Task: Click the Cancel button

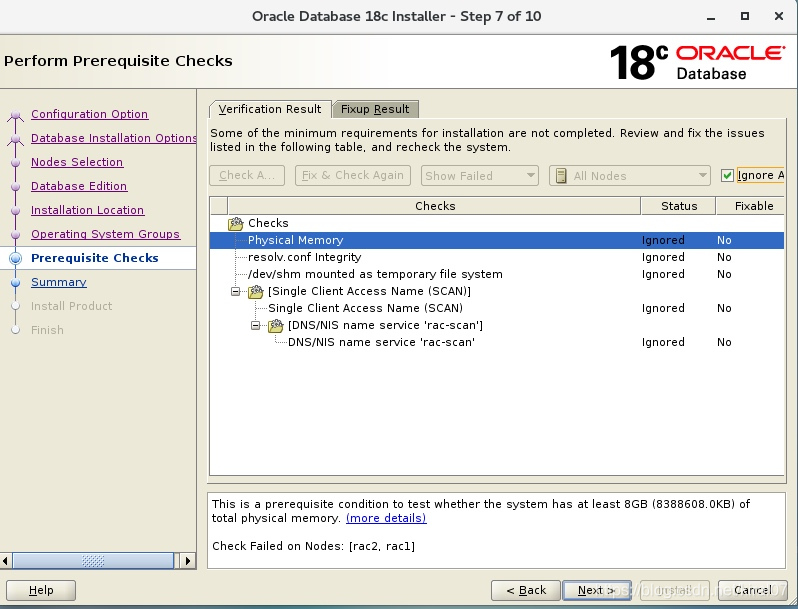Action: [x=753, y=590]
